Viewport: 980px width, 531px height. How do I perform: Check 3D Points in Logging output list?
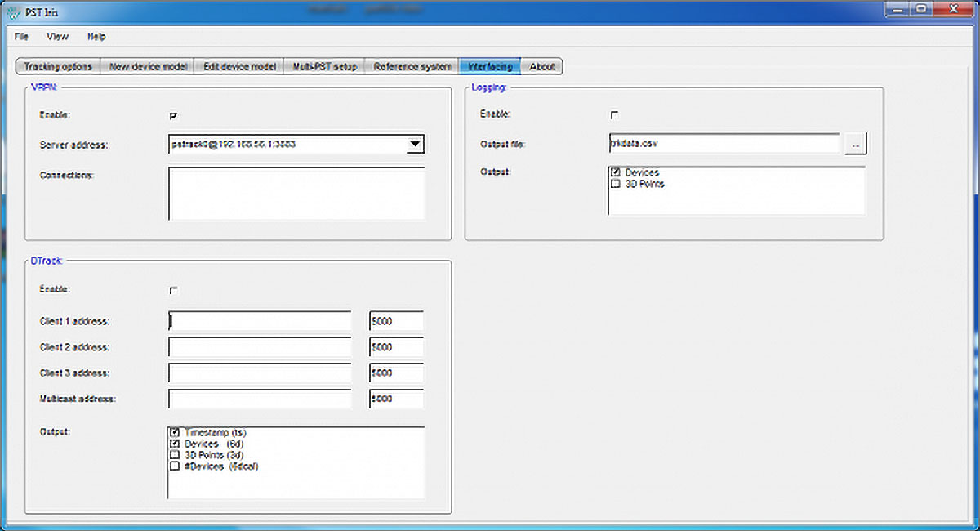point(616,185)
